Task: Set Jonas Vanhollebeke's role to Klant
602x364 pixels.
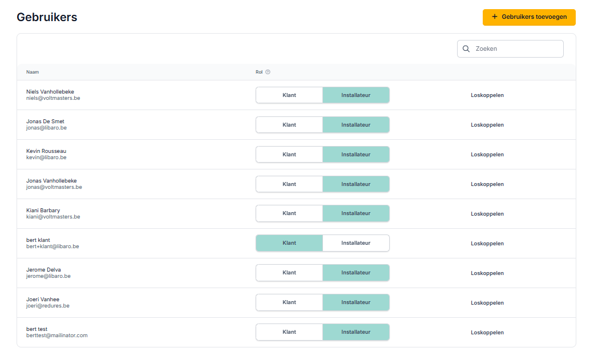Action: point(289,184)
